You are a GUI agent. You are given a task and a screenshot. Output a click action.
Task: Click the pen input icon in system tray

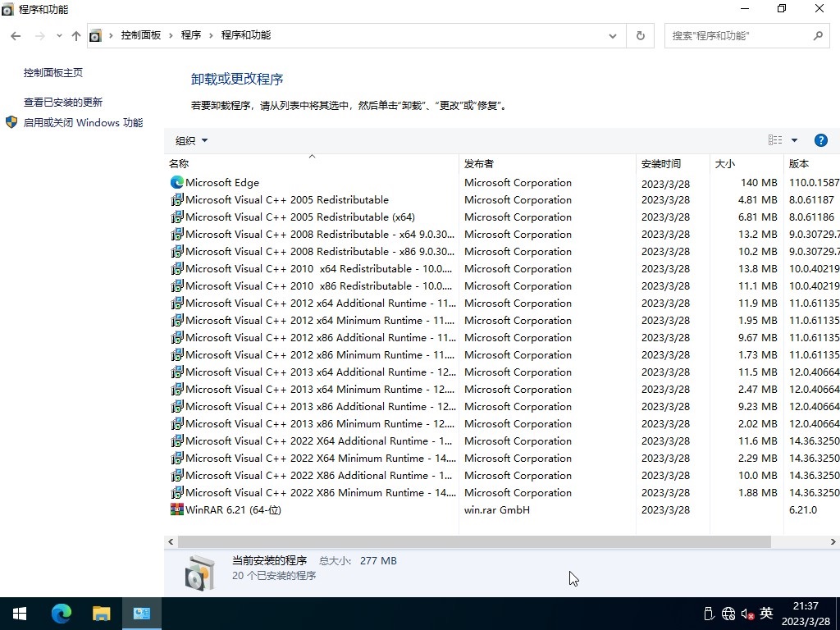click(x=708, y=613)
